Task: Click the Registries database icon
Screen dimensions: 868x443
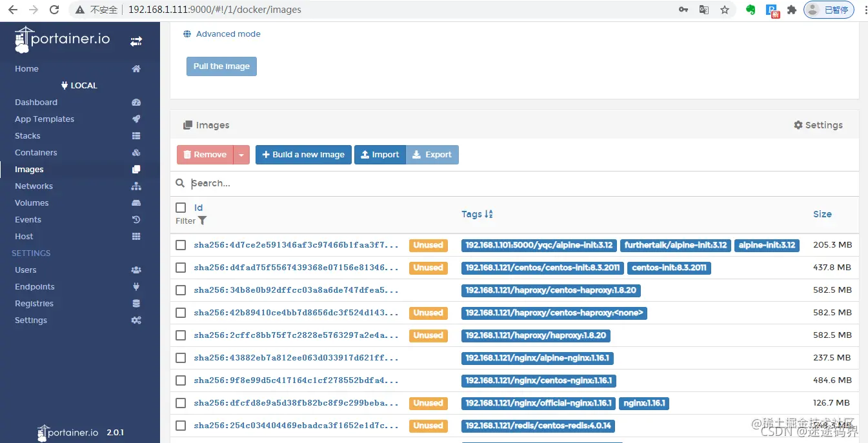Action: tap(136, 304)
